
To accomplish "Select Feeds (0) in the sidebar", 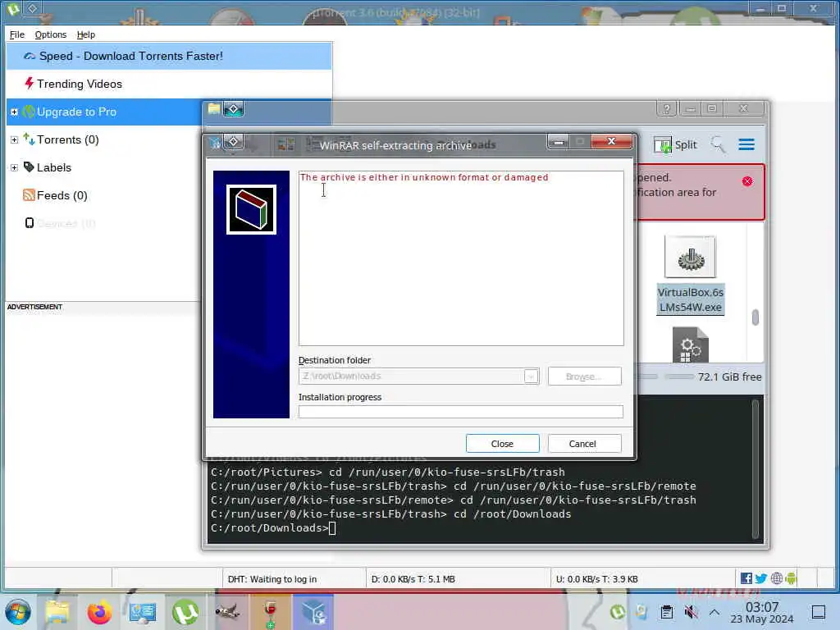I will tap(62, 195).
